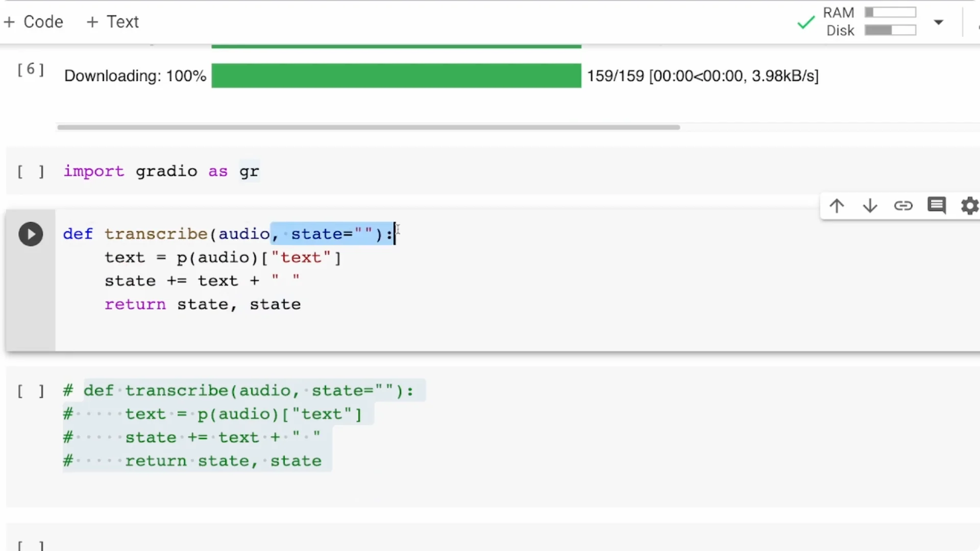The width and height of the screenshot is (980, 551).
Task: Add a comment to the cell
Action: [937, 206]
